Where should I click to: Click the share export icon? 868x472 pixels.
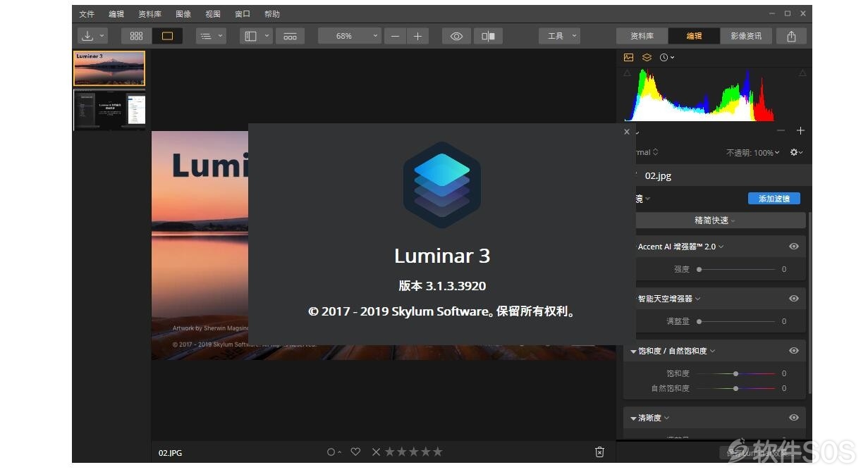pos(791,36)
